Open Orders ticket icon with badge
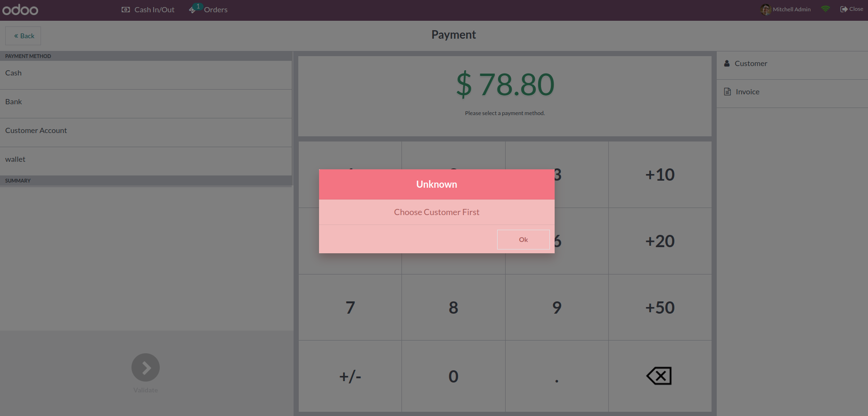The image size is (868, 416). pos(193,9)
